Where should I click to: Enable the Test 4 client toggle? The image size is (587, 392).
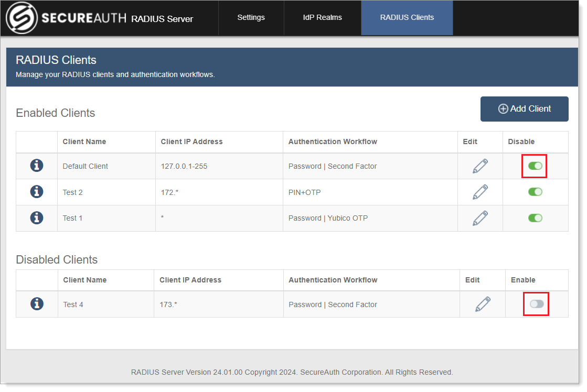click(x=537, y=304)
